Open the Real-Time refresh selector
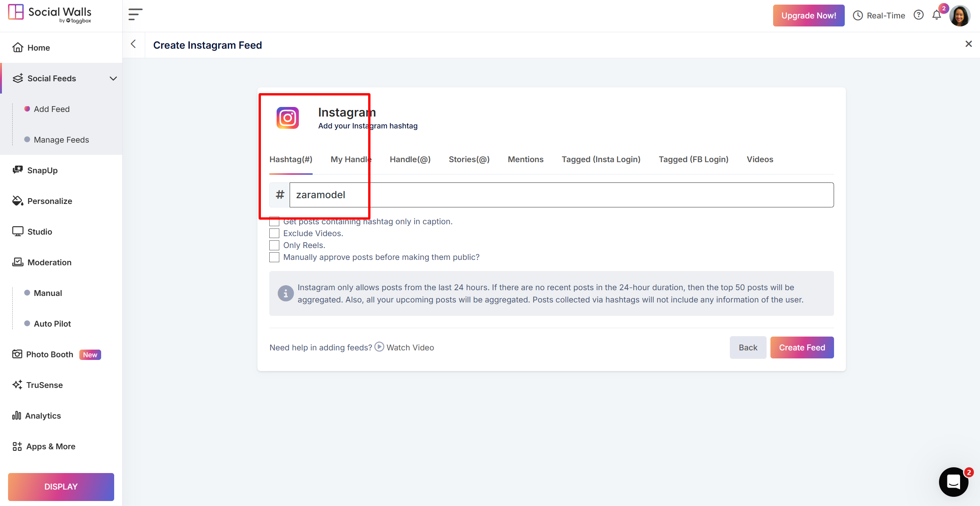The width and height of the screenshot is (980, 506). coord(879,16)
